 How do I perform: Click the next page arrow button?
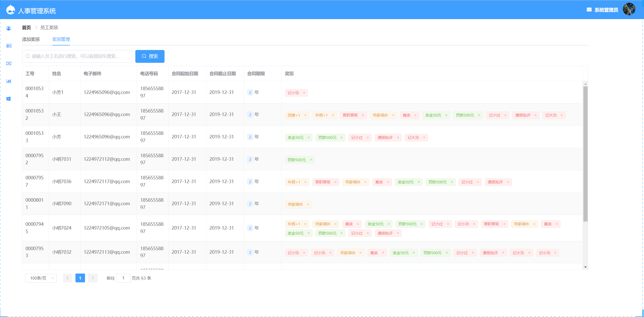93,278
